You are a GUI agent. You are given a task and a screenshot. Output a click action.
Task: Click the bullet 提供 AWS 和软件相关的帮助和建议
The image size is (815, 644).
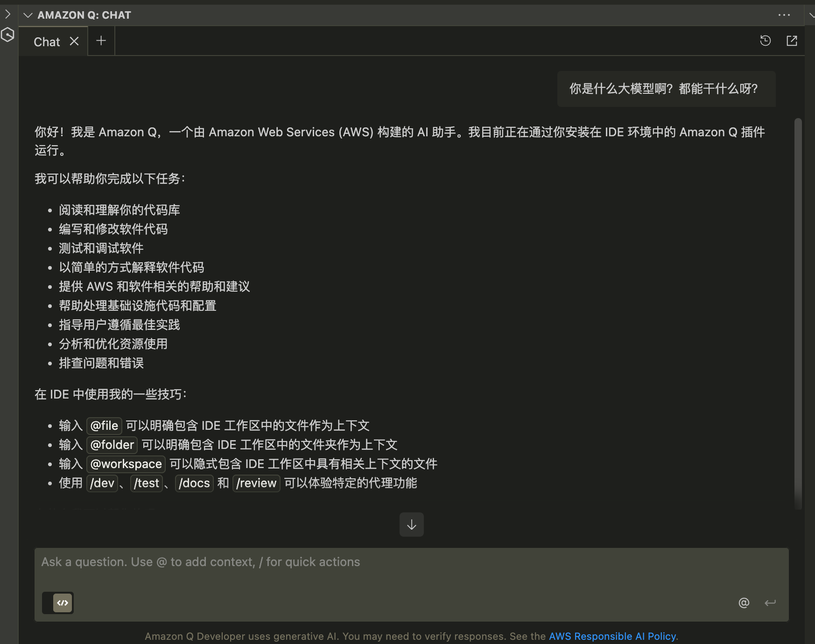coord(155,287)
